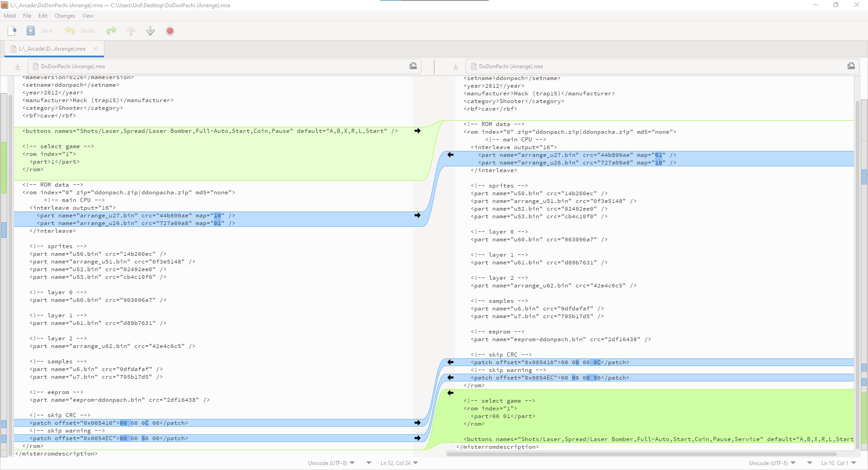The height and width of the screenshot is (470, 868).
Task: Open the Meld menu
Action: [9, 16]
